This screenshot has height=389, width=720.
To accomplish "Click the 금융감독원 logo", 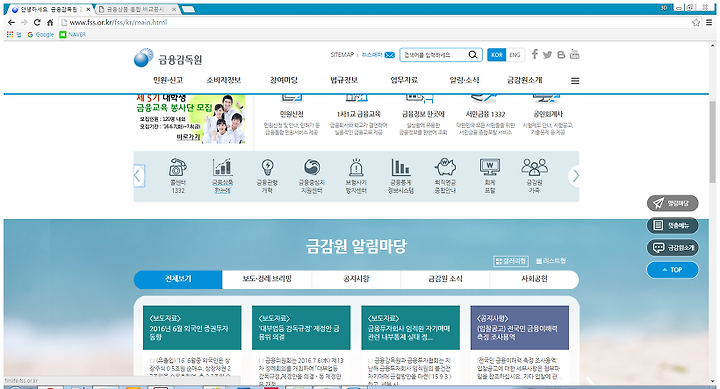I will pos(168,58).
